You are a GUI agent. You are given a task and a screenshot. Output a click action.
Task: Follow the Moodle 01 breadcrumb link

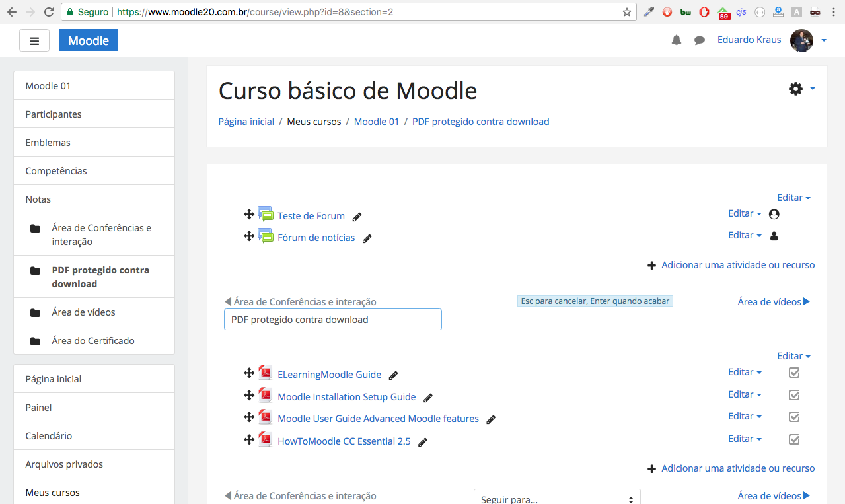377,122
